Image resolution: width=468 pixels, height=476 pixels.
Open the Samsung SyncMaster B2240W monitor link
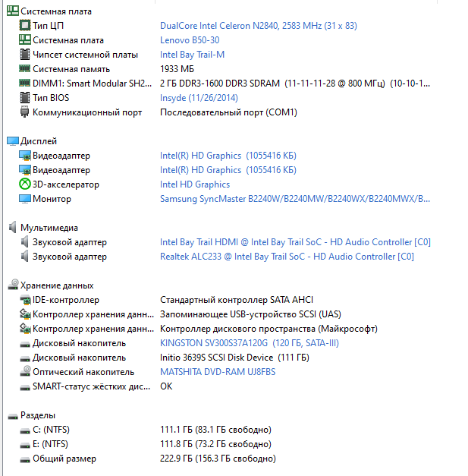point(295,199)
